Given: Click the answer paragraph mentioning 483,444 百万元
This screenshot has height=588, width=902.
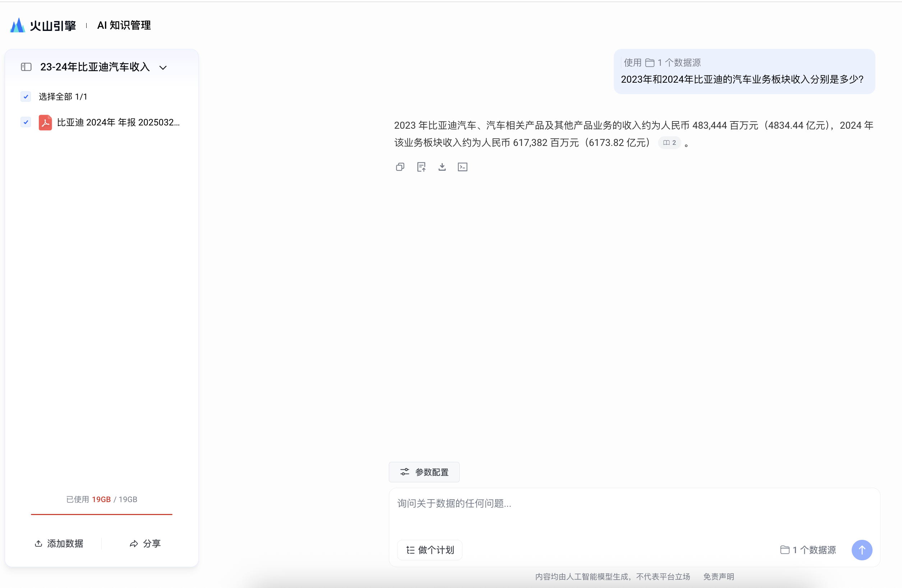Looking at the screenshot, I should (633, 134).
